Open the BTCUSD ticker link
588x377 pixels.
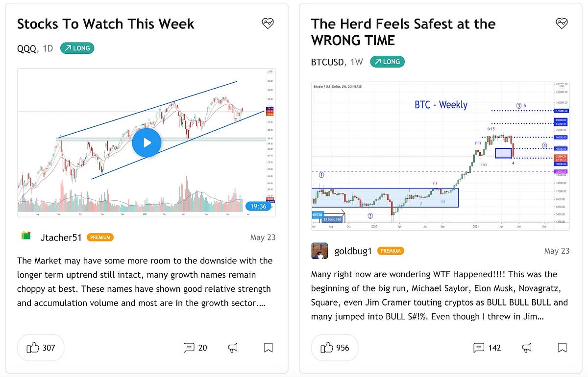point(326,62)
